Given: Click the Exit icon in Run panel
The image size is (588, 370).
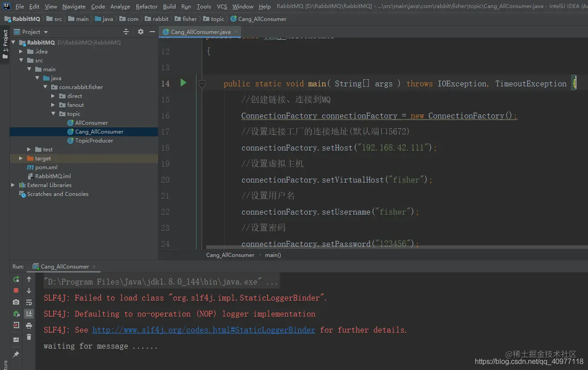Looking at the screenshot, I should (16, 325).
